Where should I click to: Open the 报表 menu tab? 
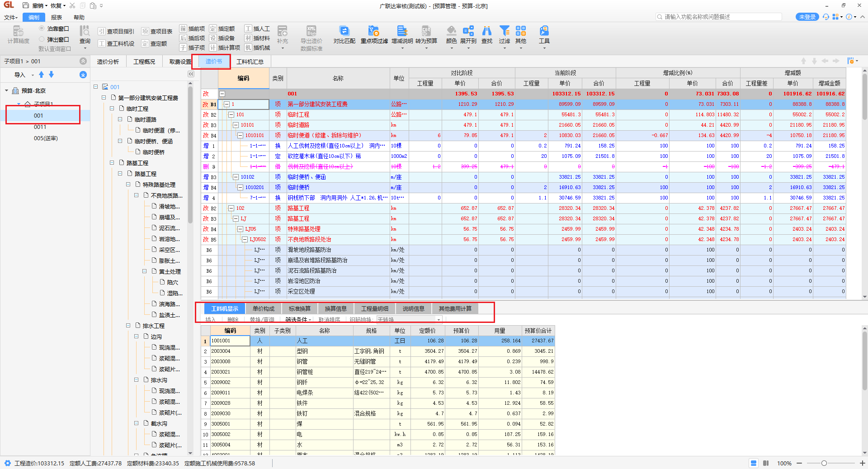click(x=57, y=17)
